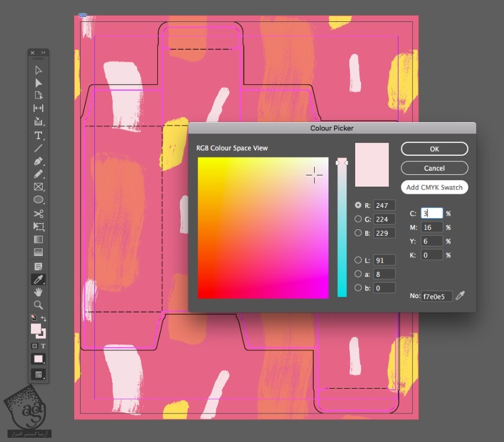Click inside the RGB colour field square
Screen dimensions: 504x442
tap(263, 228)
